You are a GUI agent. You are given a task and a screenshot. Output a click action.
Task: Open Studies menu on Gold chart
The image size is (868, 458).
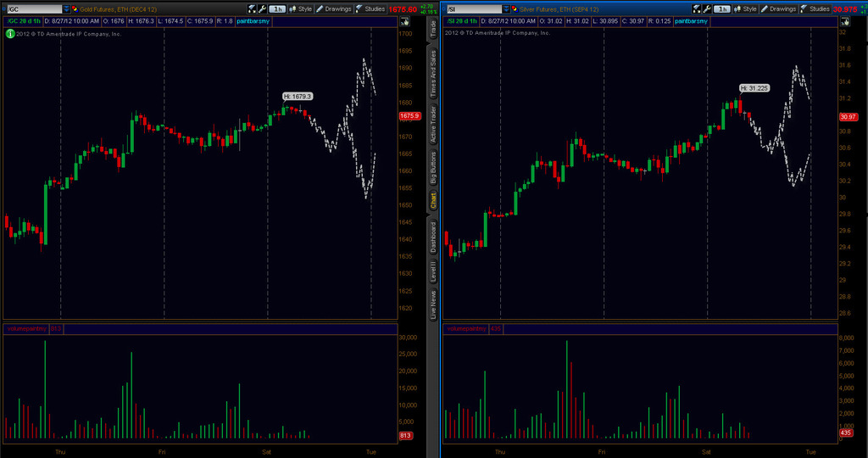tap(370, 8)
